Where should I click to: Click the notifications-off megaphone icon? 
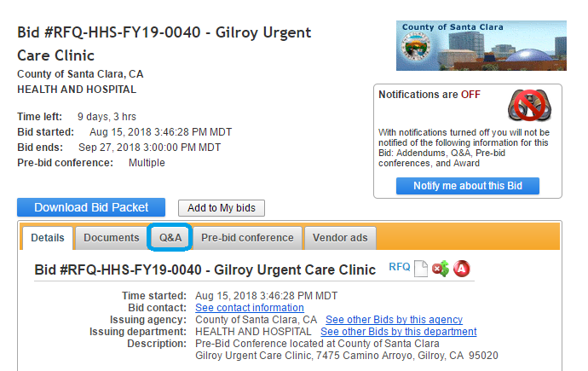click(530, 105)
